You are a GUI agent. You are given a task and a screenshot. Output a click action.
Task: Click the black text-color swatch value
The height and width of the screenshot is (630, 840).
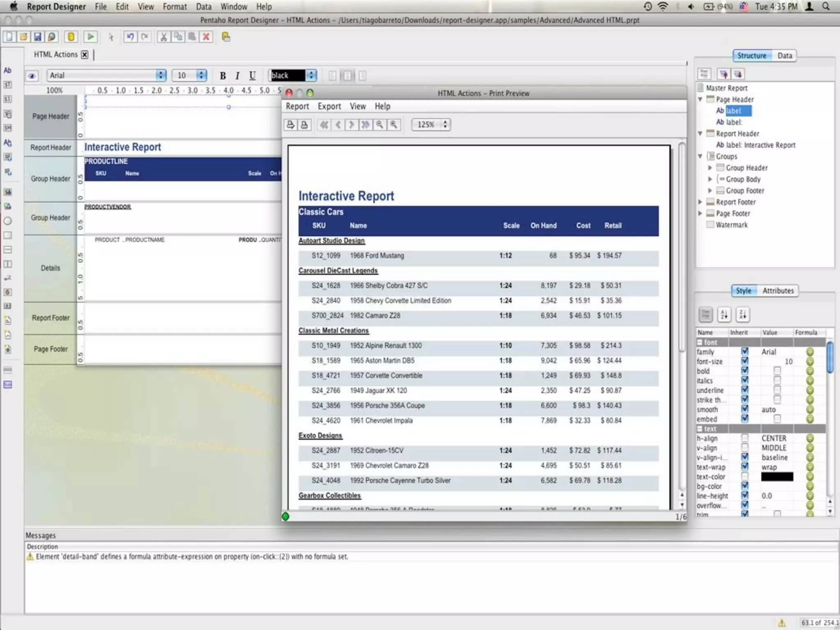click(x=777, y=477)
